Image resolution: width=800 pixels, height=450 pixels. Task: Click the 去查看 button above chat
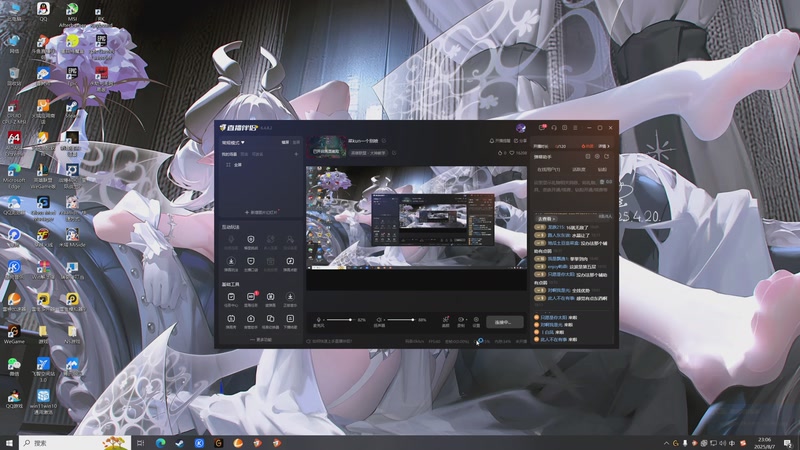point(545,218)
